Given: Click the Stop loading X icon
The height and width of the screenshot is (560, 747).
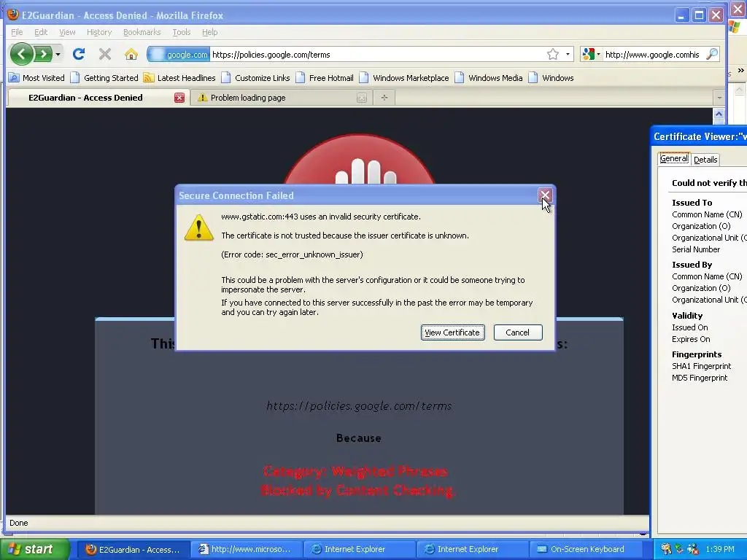Looking at the screenshot, I should tap(105, 54).
